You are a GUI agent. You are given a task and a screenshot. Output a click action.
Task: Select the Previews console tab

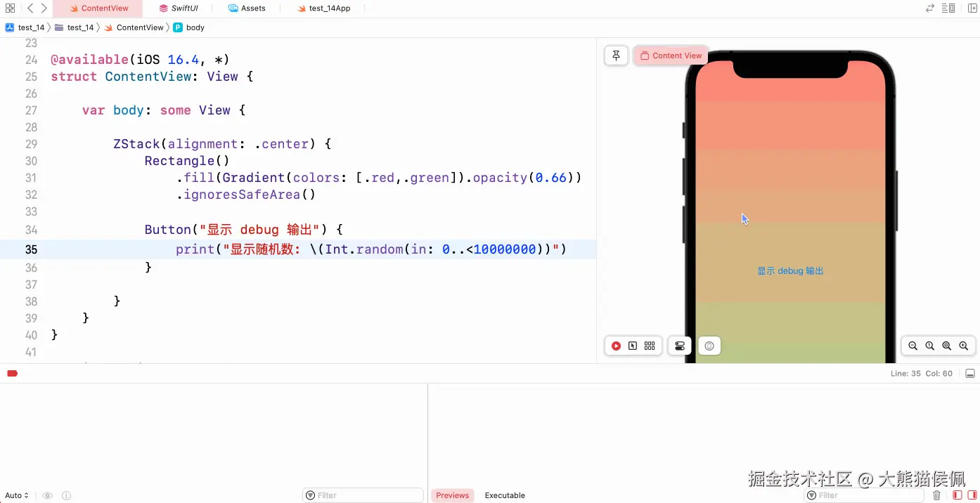click(x=453, y=495)
